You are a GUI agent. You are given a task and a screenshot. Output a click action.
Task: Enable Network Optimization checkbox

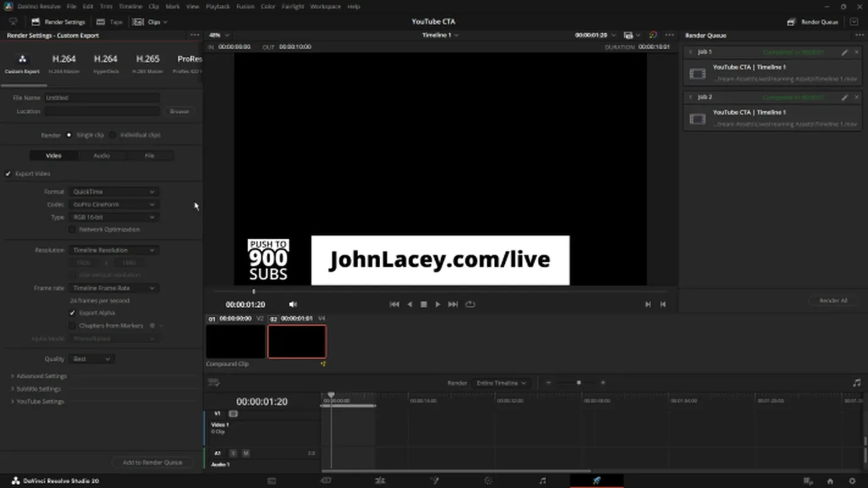point(73,229)
